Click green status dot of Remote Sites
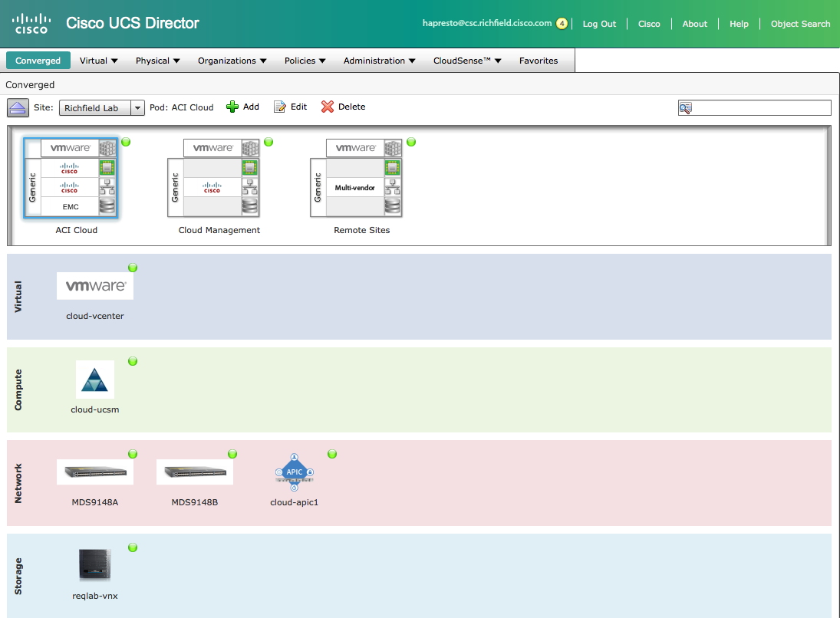The image size is (840, 618). pos(411,142)
